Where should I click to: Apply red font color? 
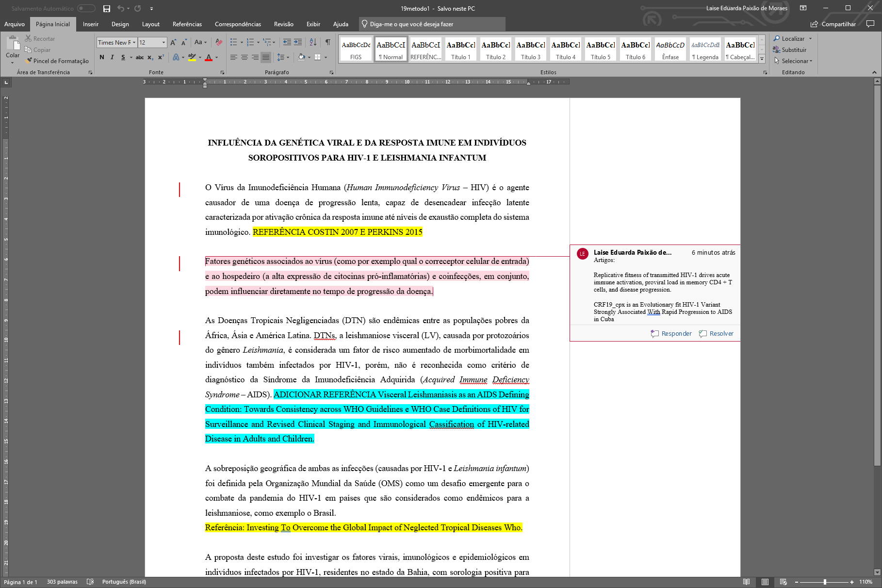point(209,57)
